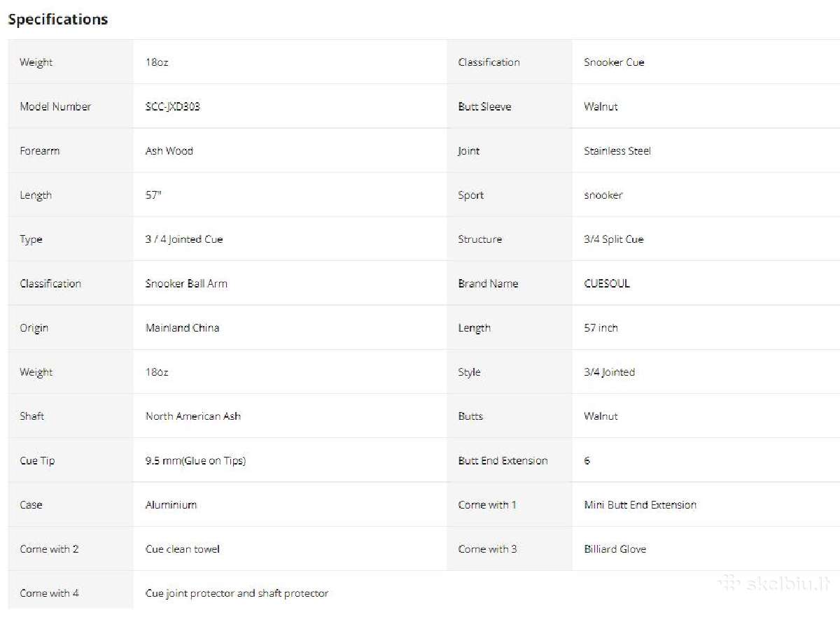Select the Snooker Cue classification value
The image size is (840, 617).
(614, 62)
